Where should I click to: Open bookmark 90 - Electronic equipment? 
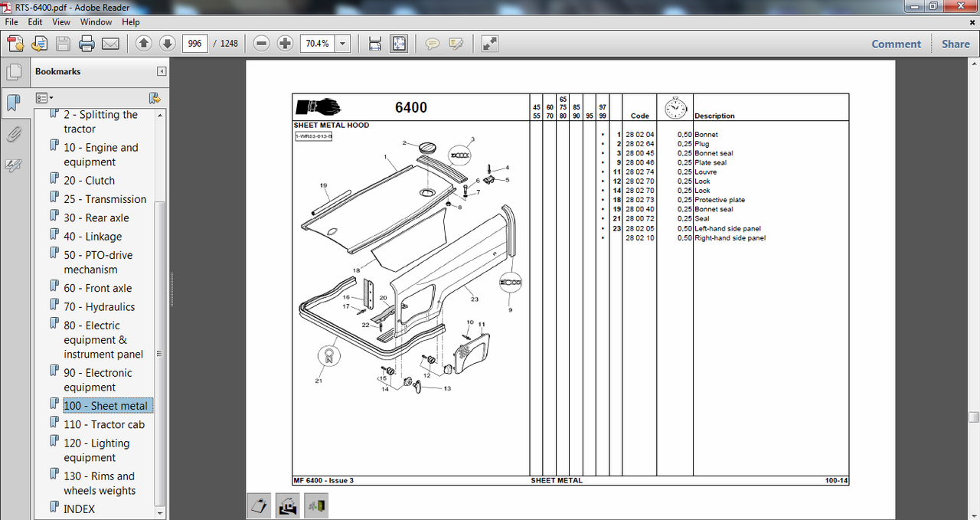click(98, 380)
